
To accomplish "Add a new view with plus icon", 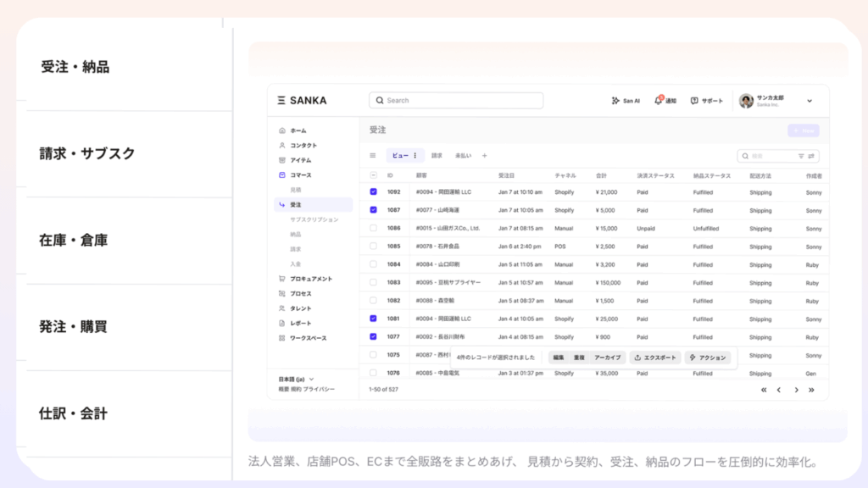I will (485, 156).
